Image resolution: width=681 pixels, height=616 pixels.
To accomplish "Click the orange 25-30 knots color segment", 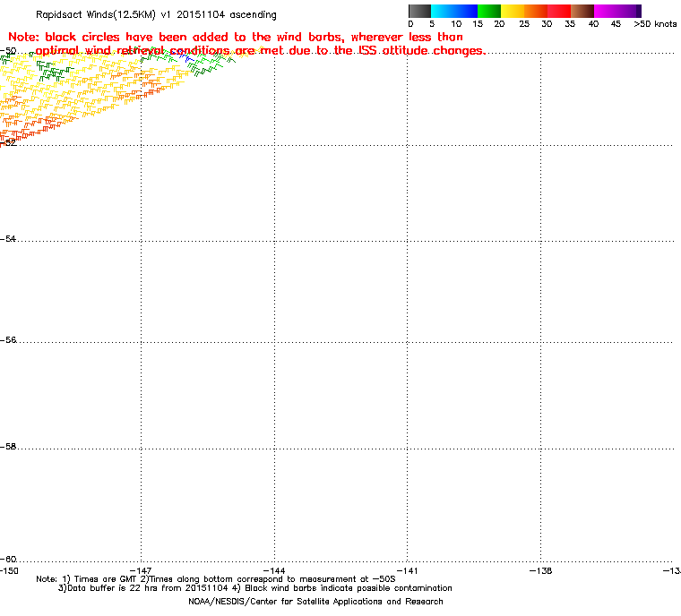I will point(536,11).
